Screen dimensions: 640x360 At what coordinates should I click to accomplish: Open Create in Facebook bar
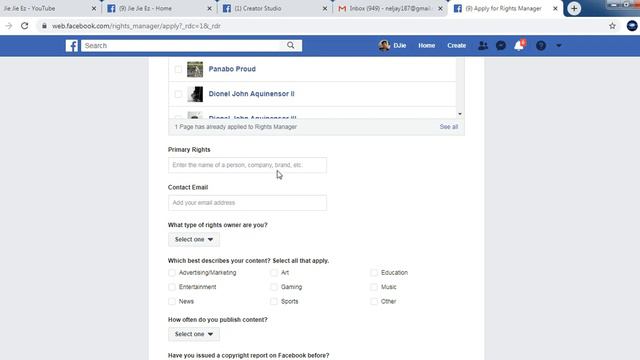pyautogui.click(x=456, y=46)
